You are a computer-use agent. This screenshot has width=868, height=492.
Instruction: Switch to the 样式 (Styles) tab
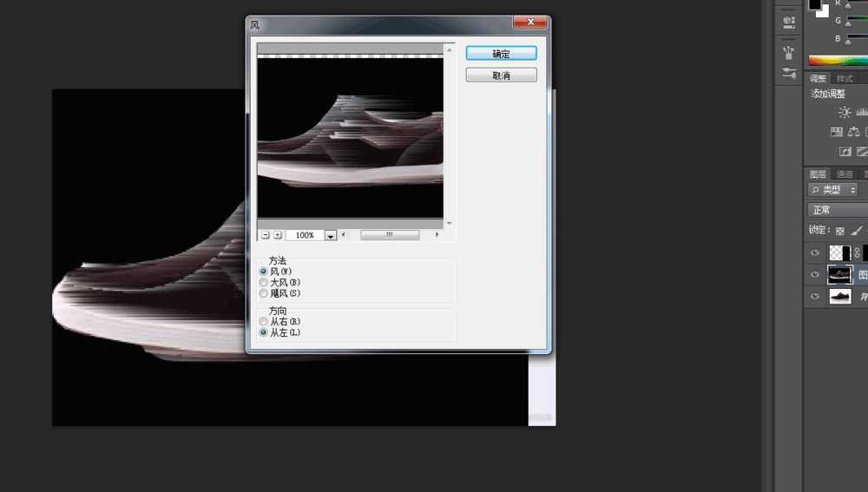844,79
